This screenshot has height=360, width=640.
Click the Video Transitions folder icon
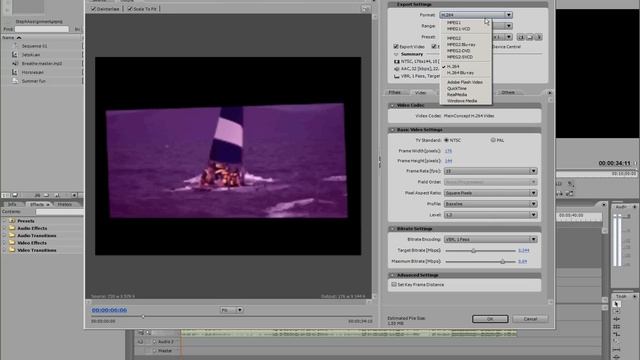12,250
